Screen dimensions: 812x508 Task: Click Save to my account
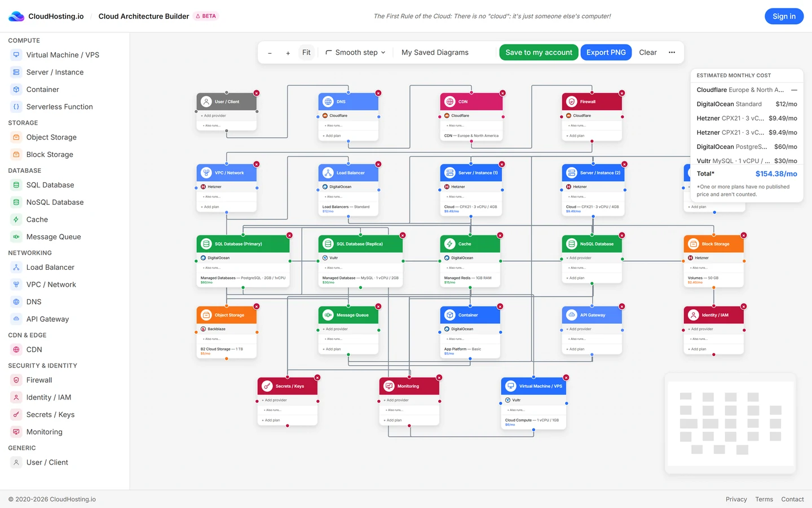pos(539,52)
